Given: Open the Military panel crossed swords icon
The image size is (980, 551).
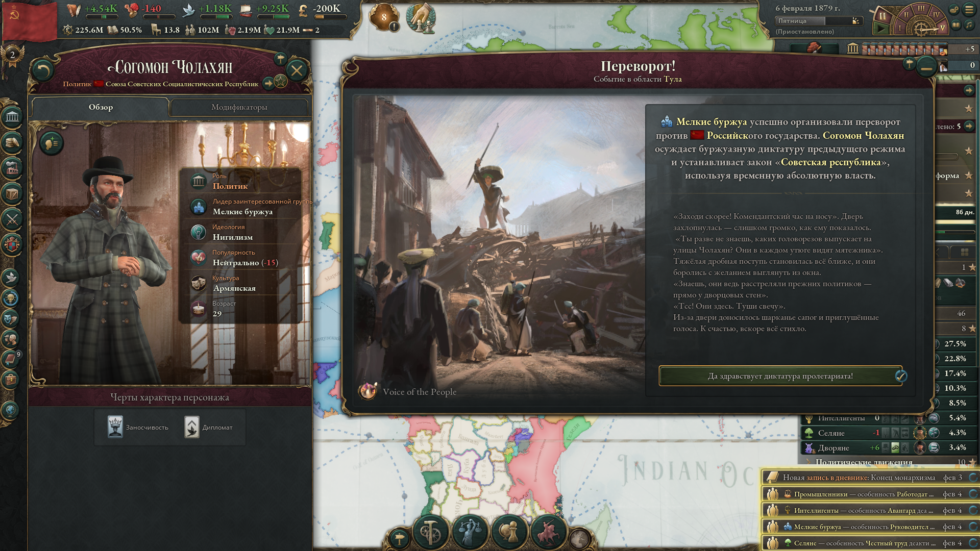Looking at the screenshot, I should click(12, 219).
